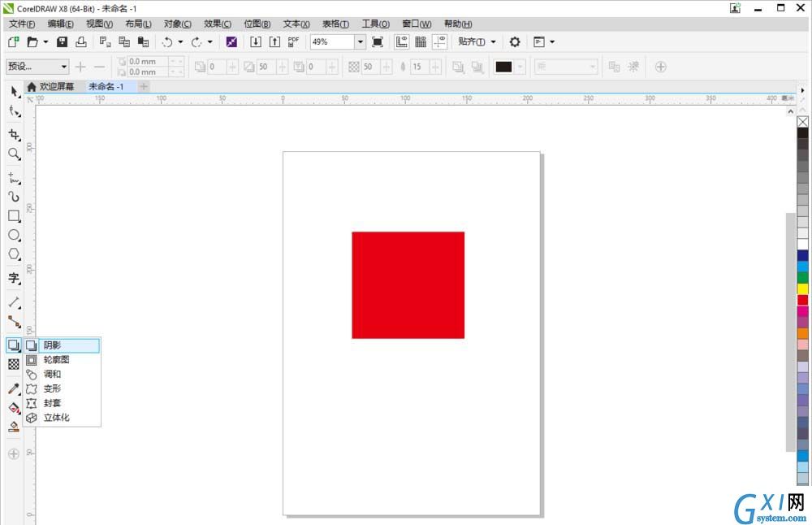Choose 轮廓图 contour from flyout
Image resolution: width=812 pixels, height=525 pixels.
click(62, 360)
